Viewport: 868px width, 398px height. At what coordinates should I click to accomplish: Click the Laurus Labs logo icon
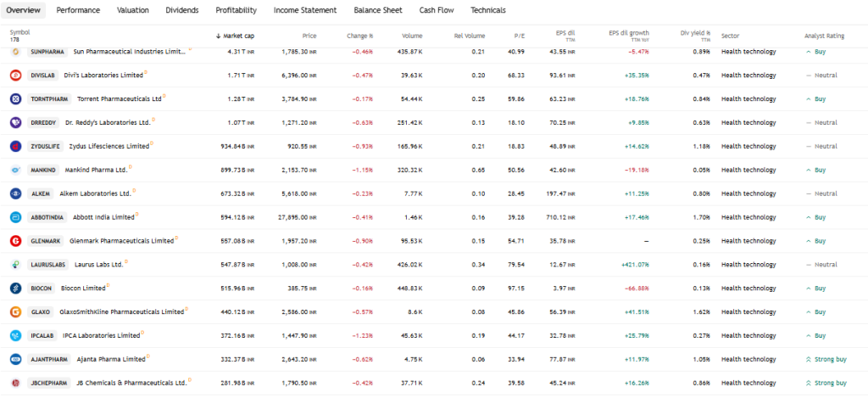(15, 265)
